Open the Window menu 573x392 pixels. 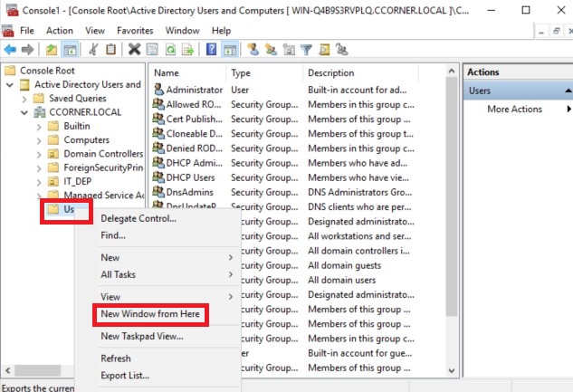coord(182,31)
